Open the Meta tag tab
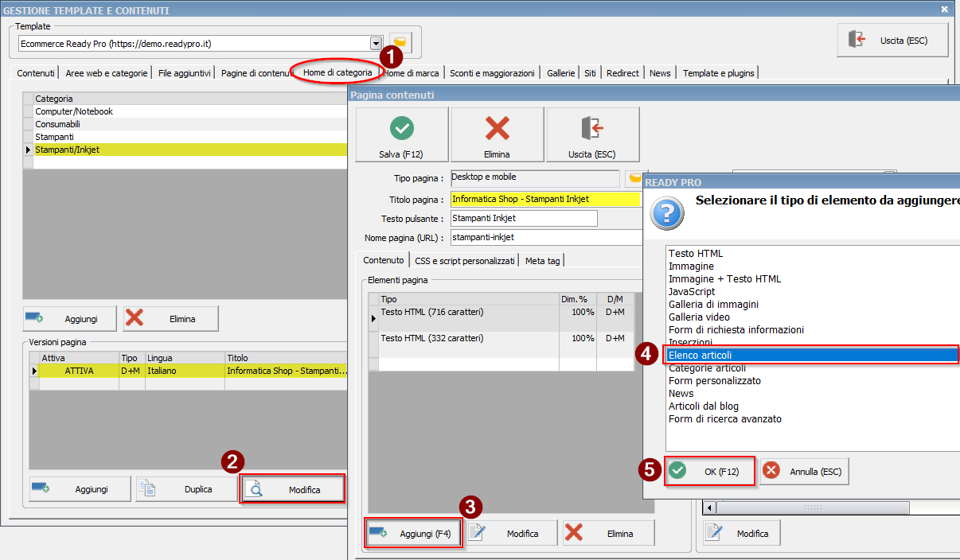 (x=542, y=260)
